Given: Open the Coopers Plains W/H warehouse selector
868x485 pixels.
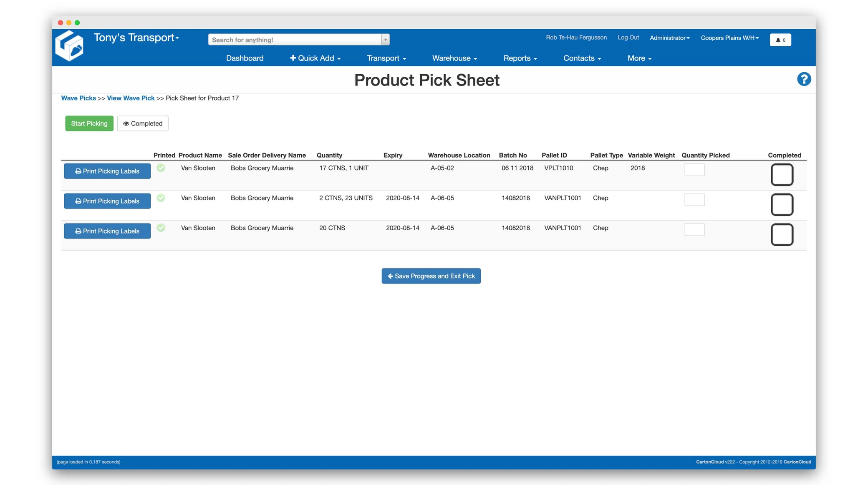Looking at the screenshot, I should point(729,38).
